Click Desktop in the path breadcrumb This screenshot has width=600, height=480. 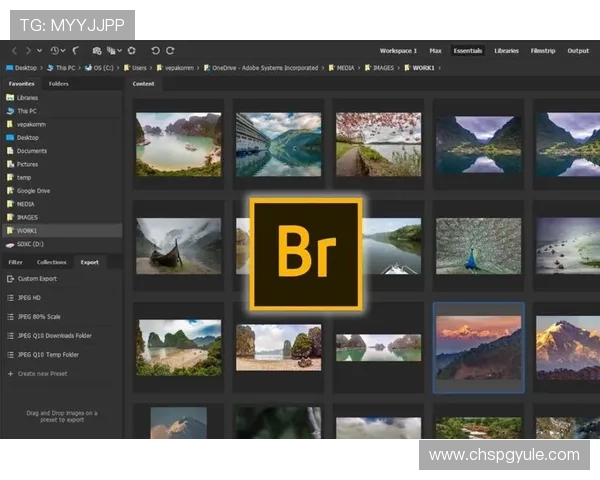click(x=21, y=68)
